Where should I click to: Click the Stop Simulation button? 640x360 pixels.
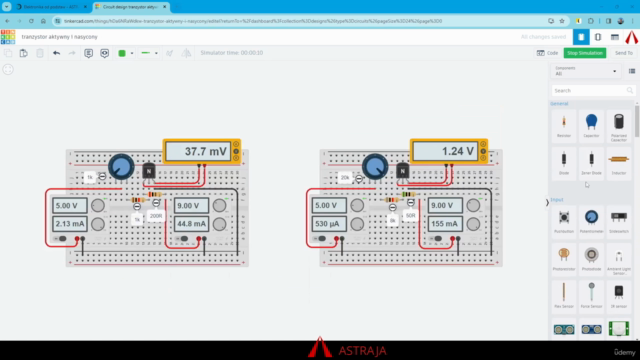pyautogui.click(x=584, y=53)
